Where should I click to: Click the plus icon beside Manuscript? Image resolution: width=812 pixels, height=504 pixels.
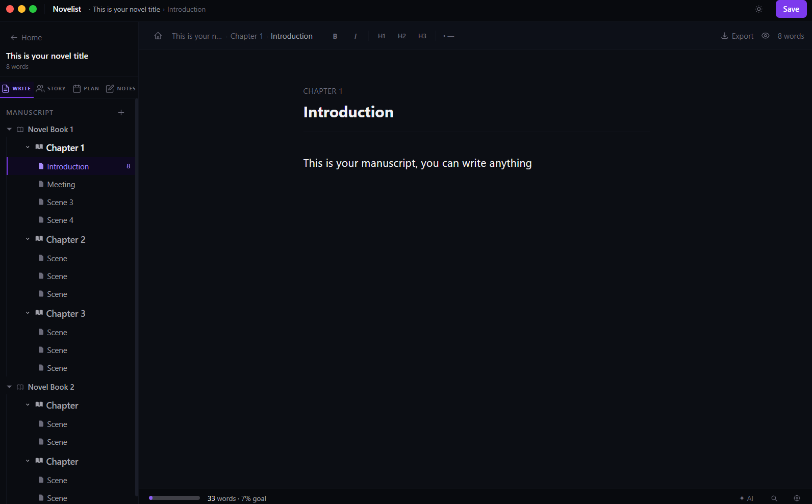(121, 113)
